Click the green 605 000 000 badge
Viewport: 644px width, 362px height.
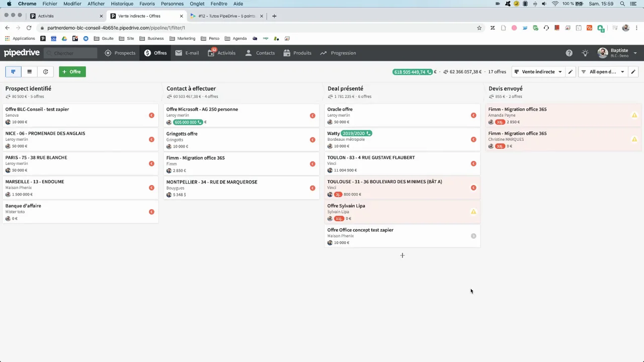point(188,122)
